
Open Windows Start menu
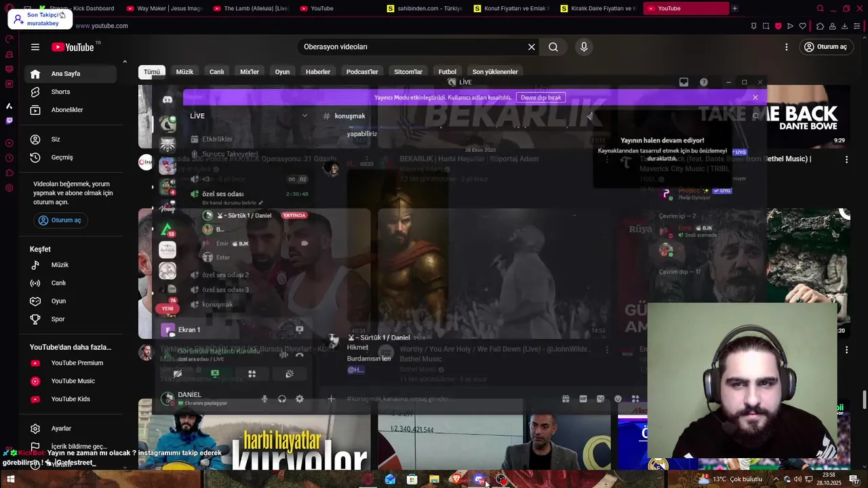pos(11,479)
